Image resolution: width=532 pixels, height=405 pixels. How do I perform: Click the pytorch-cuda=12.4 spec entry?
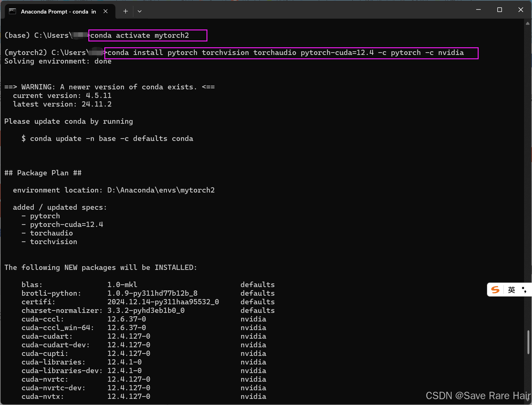tap(66, 224)
